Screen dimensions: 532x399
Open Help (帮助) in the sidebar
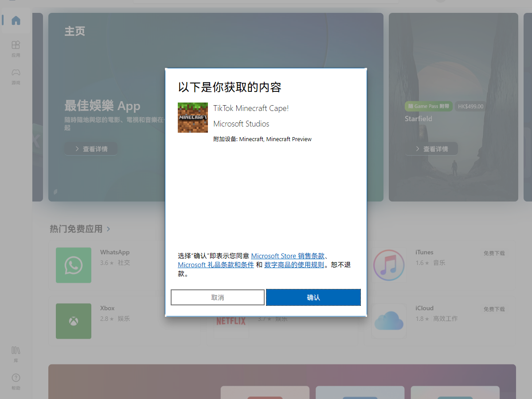pyautogui.click(x=16, y=381)
